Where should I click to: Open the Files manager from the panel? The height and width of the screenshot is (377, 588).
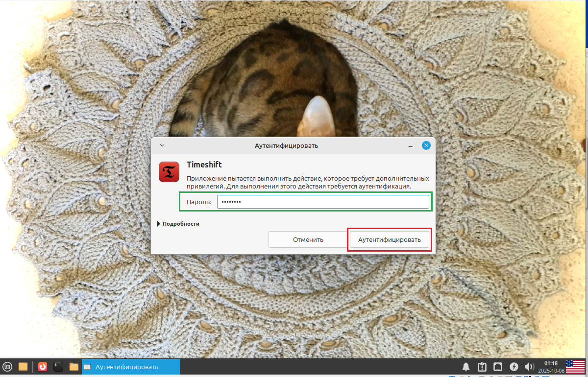(x=74, y=366)
